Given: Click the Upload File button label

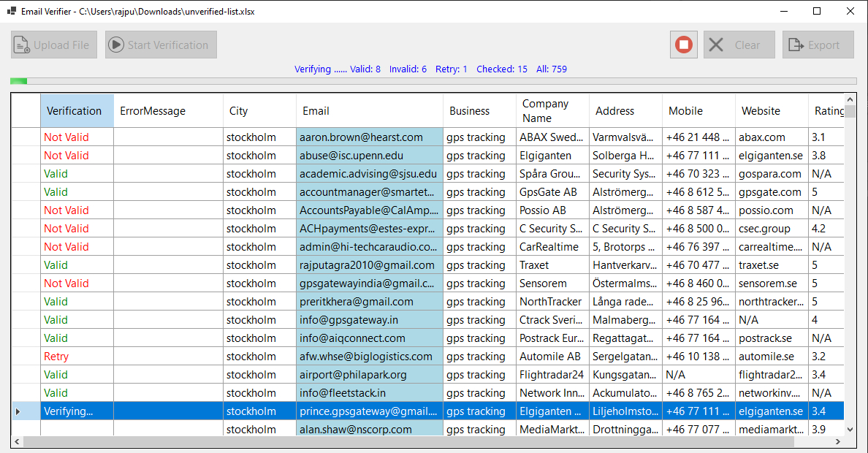Looking at the screenshot, I should pyautogui.click(x=61, y=45).
